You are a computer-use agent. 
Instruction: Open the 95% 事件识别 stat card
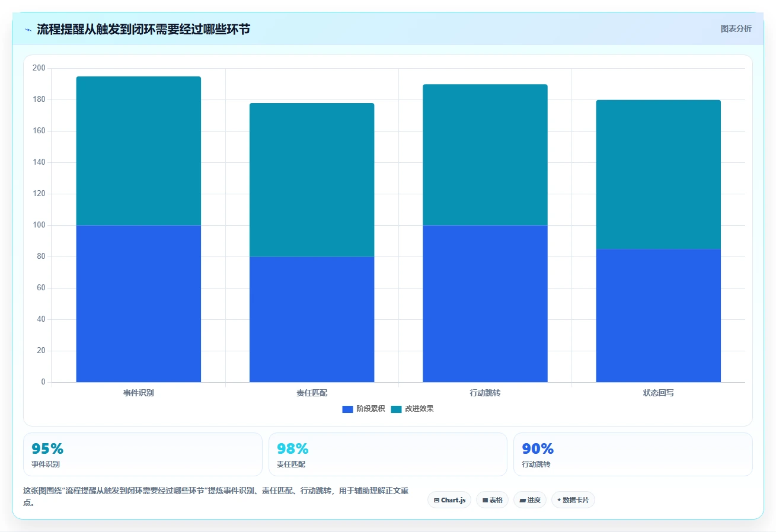coord(143,454)
